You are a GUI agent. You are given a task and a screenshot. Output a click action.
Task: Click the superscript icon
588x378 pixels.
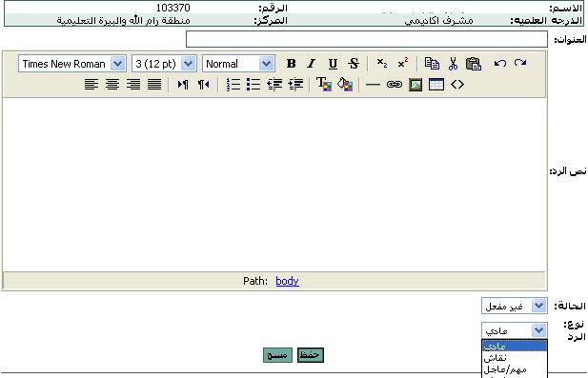click(403, 63)
